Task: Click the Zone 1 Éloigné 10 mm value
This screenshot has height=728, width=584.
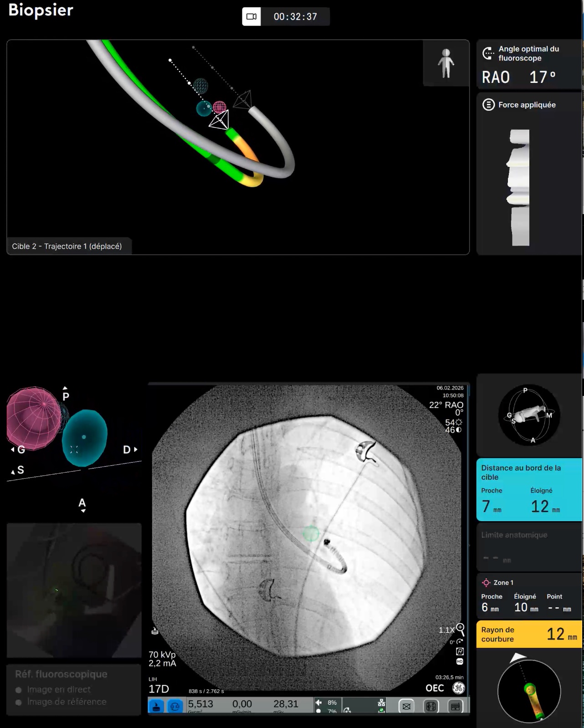Action: (526, 608)
